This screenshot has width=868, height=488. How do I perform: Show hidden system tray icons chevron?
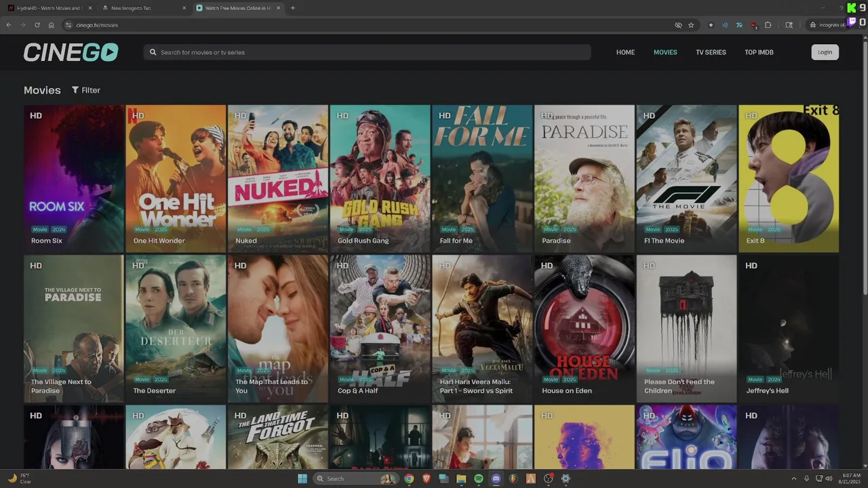click(794, 479)
